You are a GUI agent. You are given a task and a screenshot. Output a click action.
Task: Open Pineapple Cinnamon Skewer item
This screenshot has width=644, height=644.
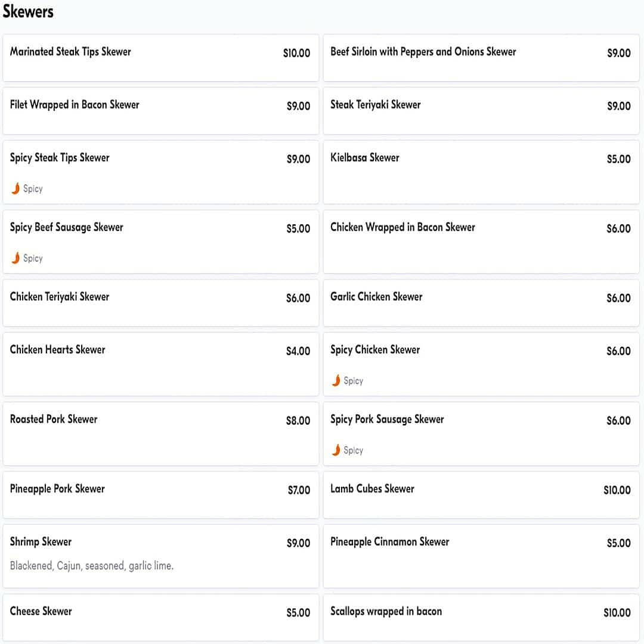[481, 556]
